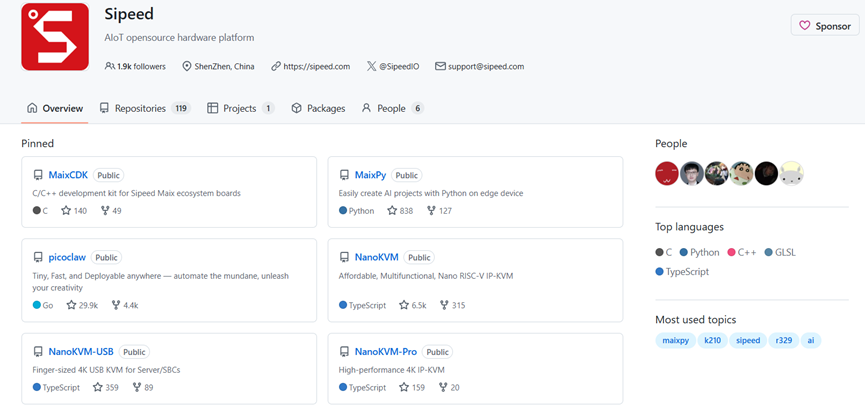
Task: Click the cartoon boy member avatar
Action: [741, 173]
